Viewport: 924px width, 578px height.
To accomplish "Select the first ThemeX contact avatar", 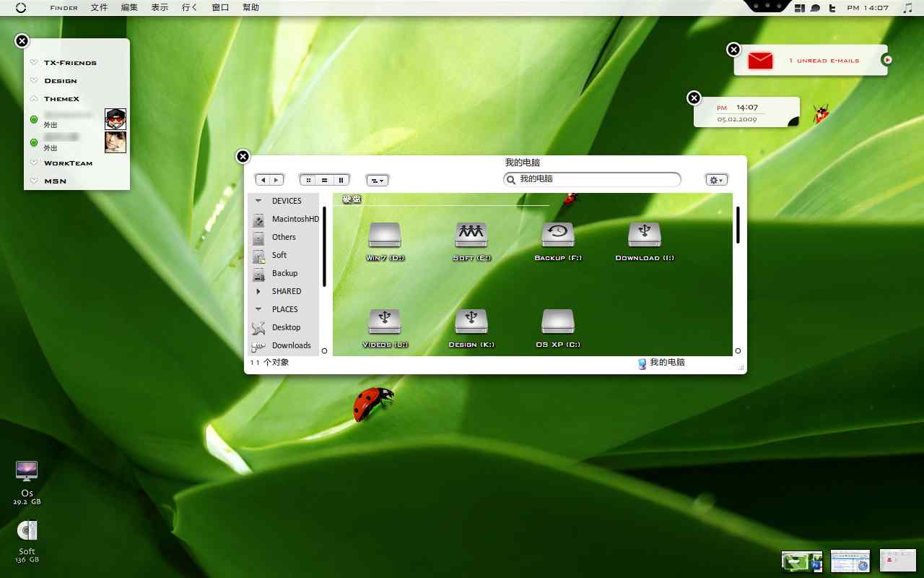I will point(115,119).
